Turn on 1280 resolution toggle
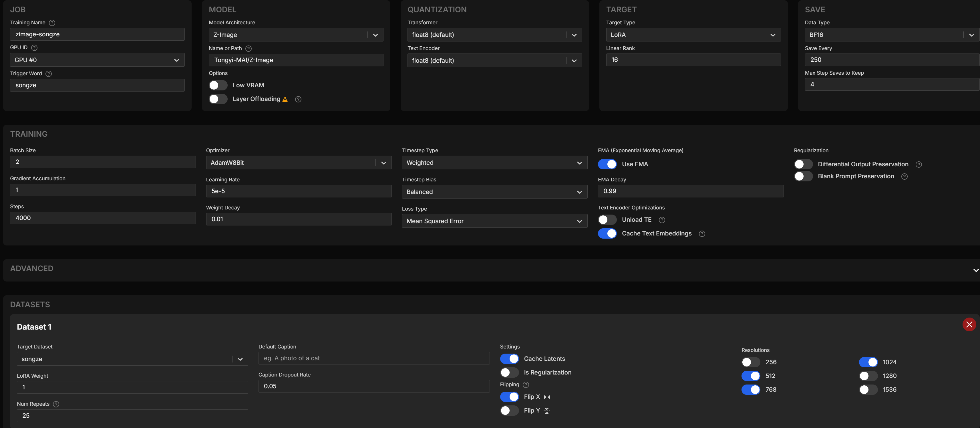 868,376
